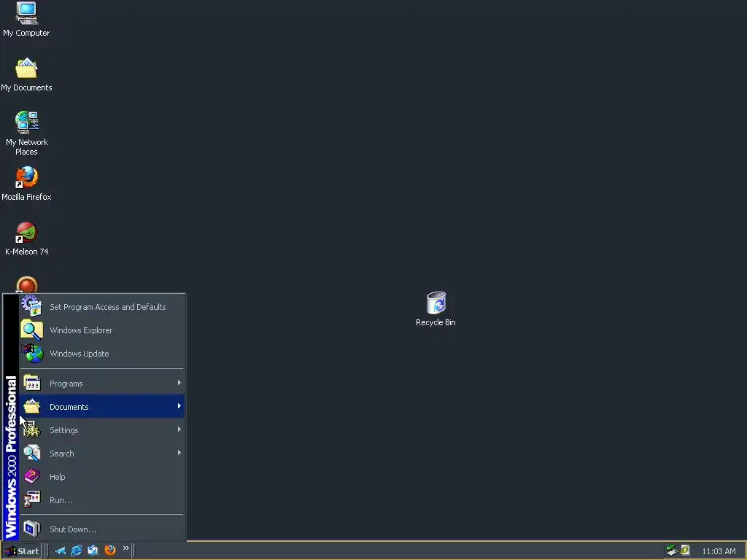
Task: Launch Firefox from the Quick Launch bar
Action: [x=110, y=551]
